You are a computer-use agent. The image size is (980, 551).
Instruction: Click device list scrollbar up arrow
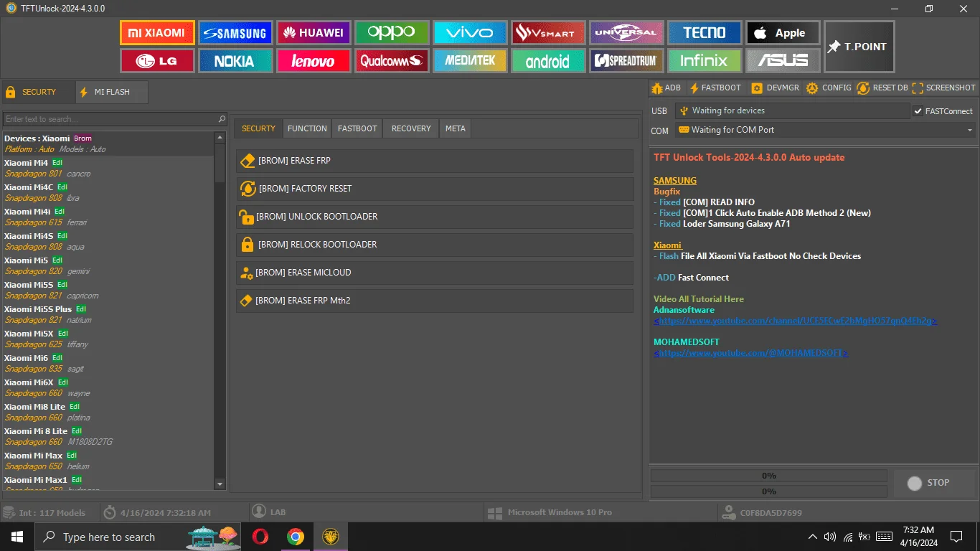point(220,137)
